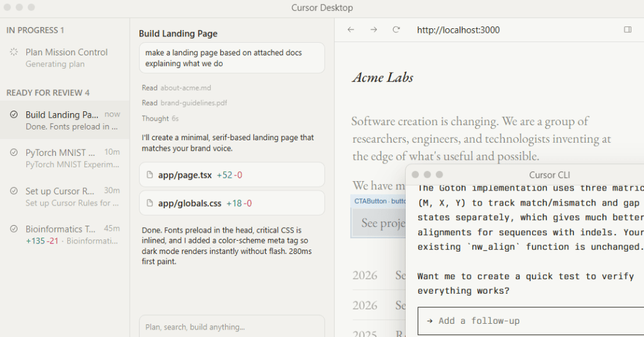Image resolution: width=644 pixels, height=337 pixels.
Task: Click the first 2026 row in preview list
Action: click(x=378, y=275)
